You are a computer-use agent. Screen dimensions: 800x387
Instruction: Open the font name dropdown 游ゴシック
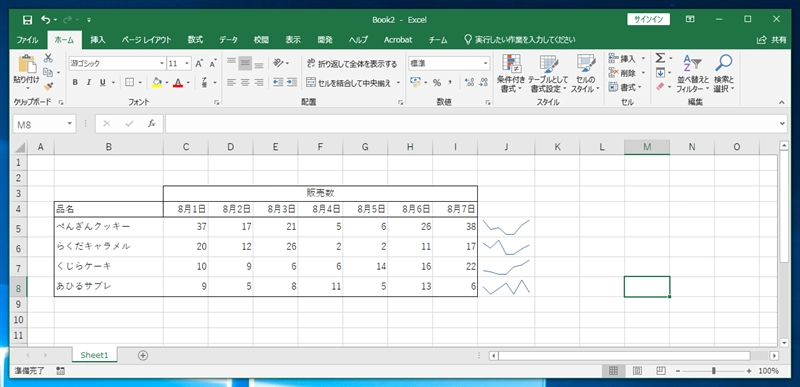(x=162, y=64)
